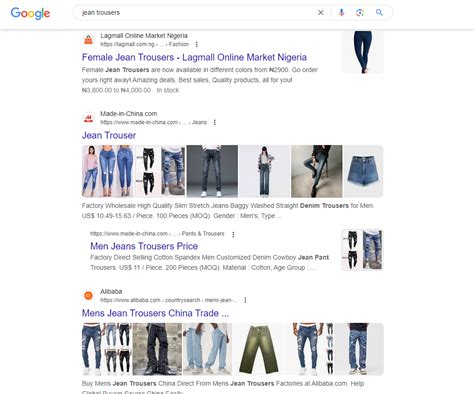Click the Lagmall Online Market Nigeria site name
Viewport: 474px width, 394px height.
(x=144, y=36)
